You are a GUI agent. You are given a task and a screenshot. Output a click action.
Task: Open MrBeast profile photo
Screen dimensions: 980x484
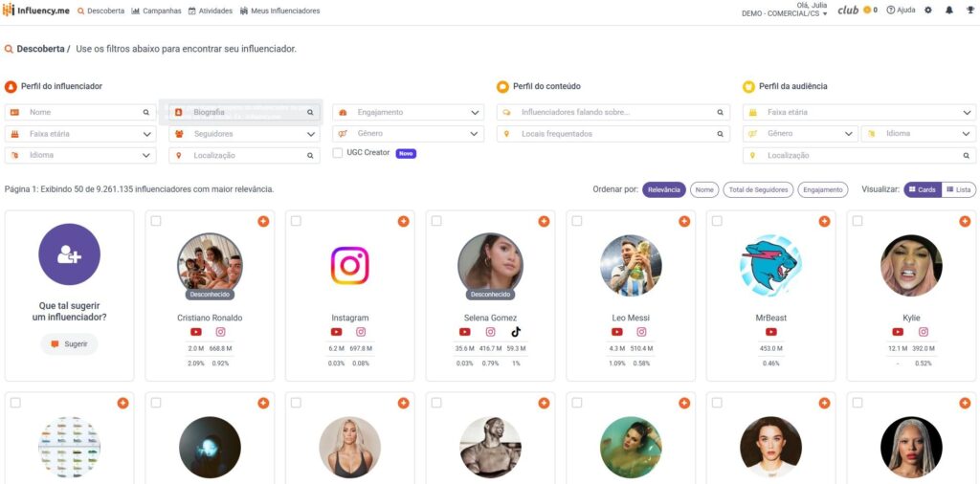point(771,265)
